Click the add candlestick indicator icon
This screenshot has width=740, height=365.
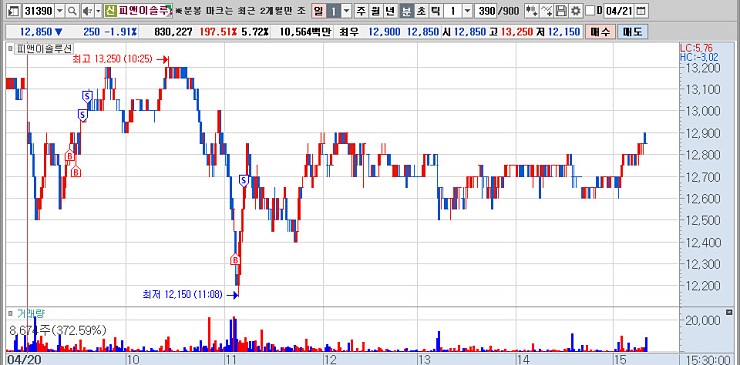click(532, 11)
